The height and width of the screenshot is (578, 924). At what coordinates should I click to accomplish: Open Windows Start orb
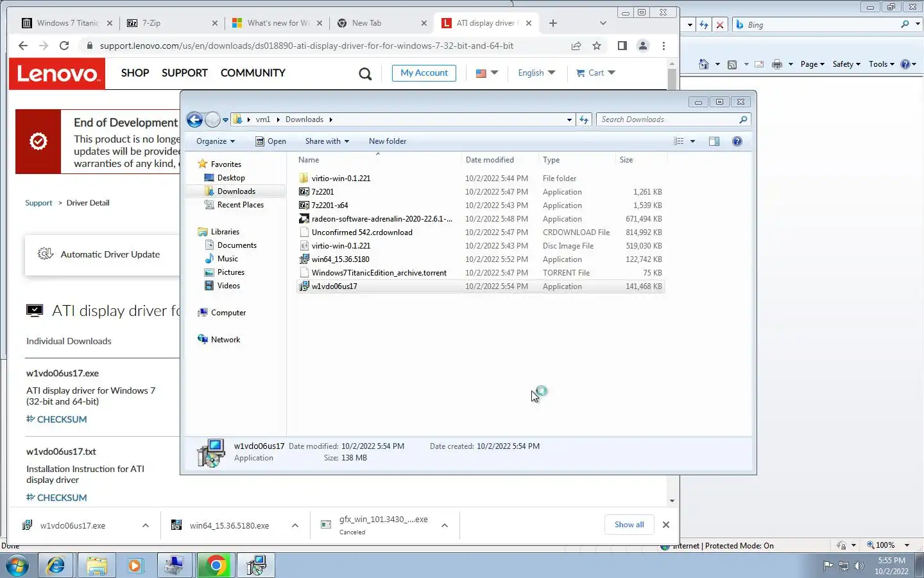[x=17, y=565]
